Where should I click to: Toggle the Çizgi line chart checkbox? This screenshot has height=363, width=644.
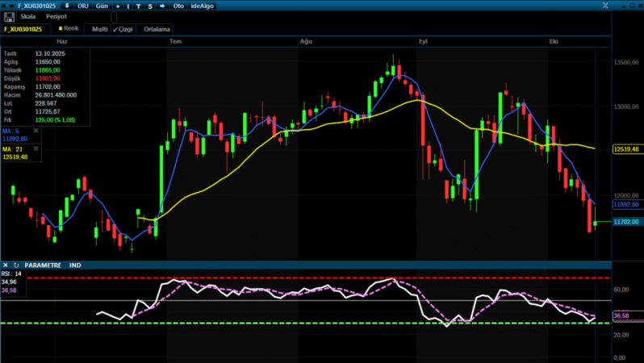point(123,29)
